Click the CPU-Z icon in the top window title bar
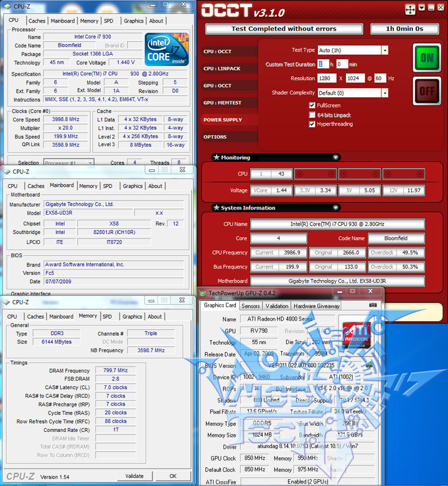448x486 pixels. 7,6
